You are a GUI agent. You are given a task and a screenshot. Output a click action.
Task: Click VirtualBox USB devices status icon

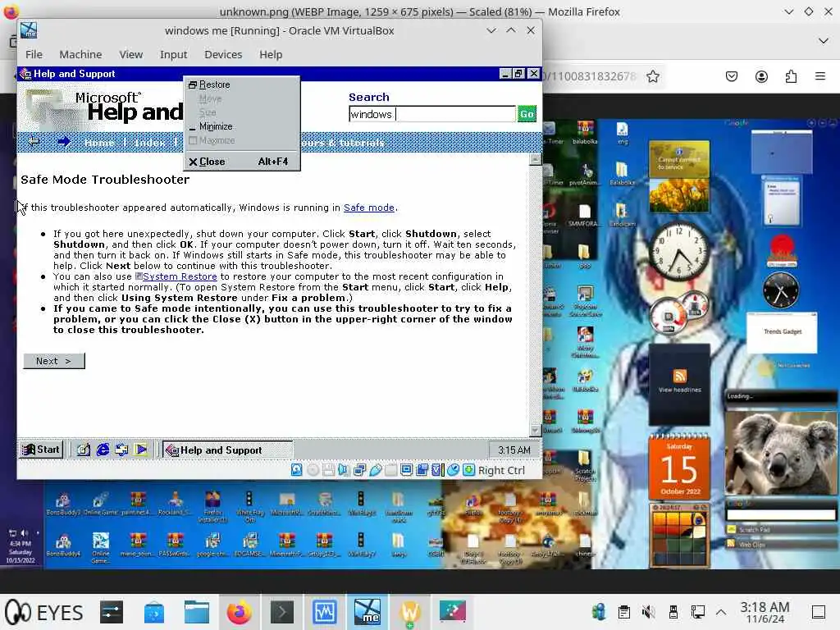375,470
